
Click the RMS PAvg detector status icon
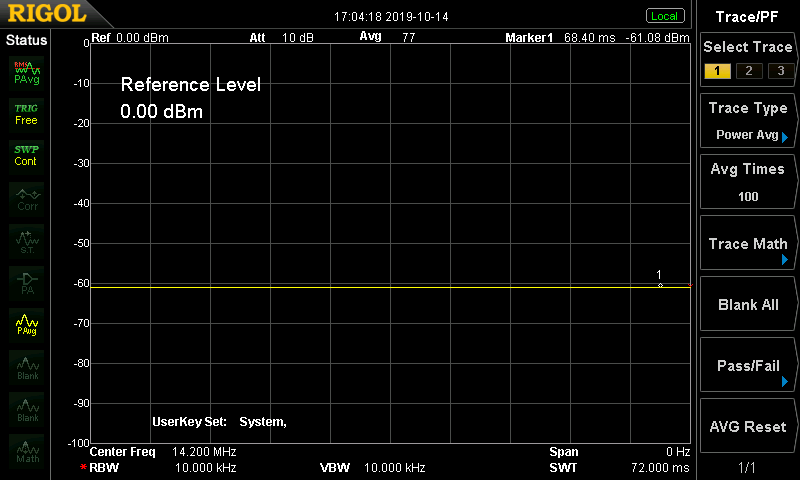pyautogui.click(x=26, y=71)
